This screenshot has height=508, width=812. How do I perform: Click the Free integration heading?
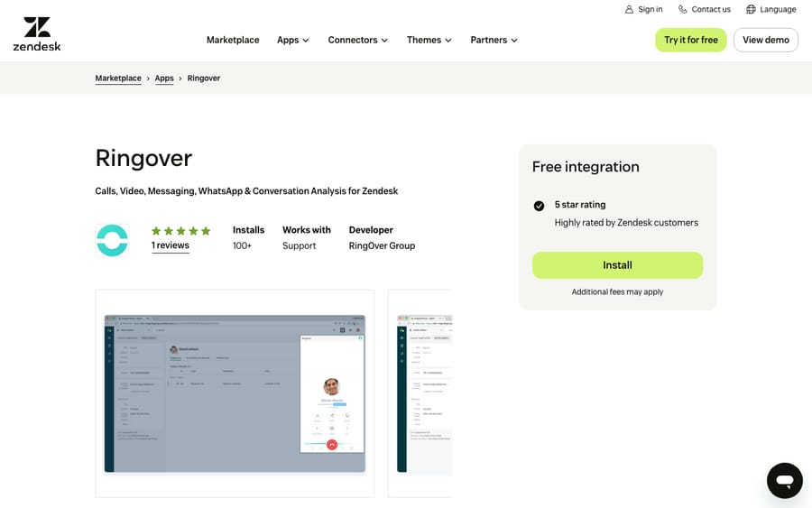click(x=586, y=167)
